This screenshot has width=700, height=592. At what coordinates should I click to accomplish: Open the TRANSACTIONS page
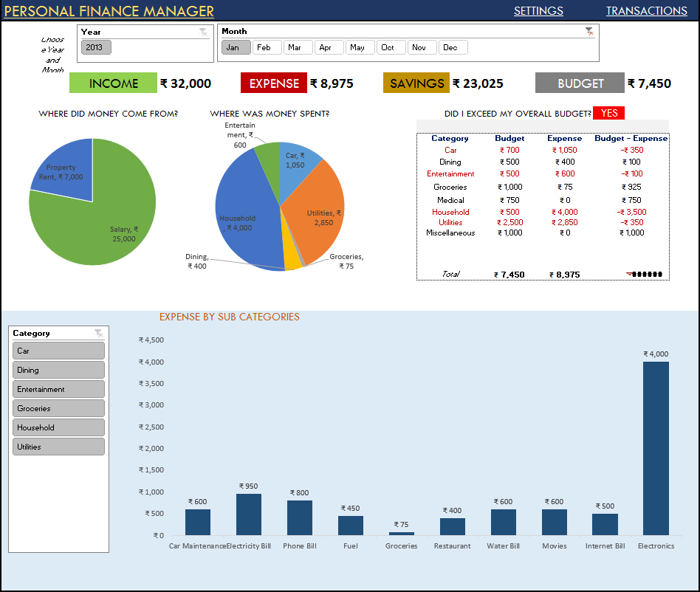pos(647,11)
